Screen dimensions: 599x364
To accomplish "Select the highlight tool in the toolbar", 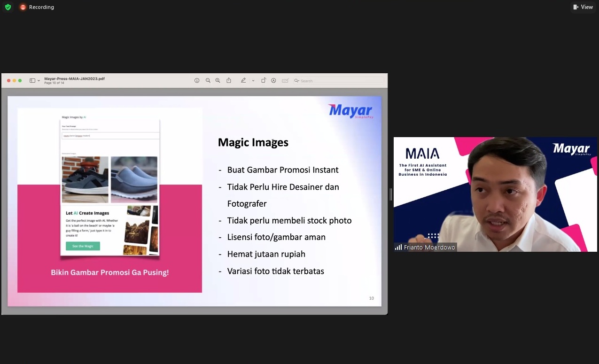I will pos(274,80).
